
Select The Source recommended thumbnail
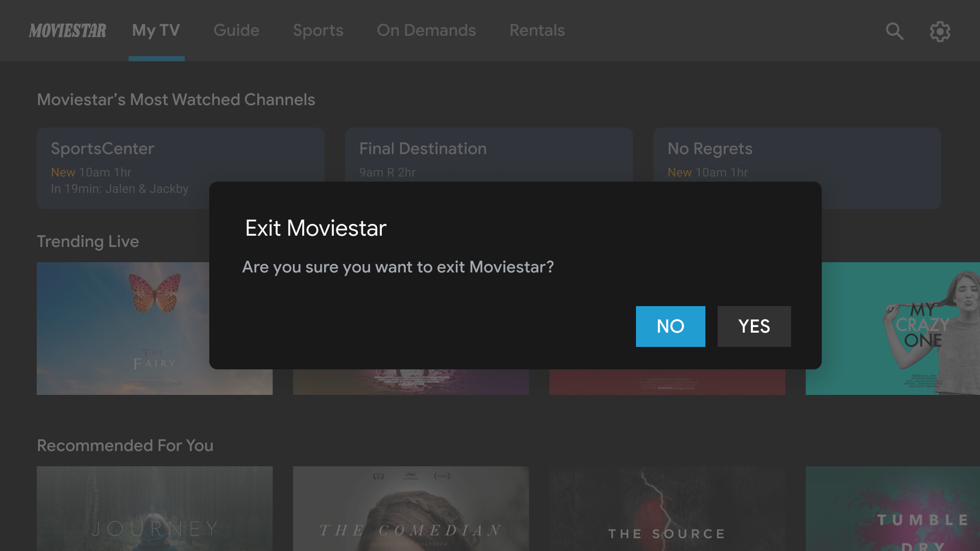666,509
